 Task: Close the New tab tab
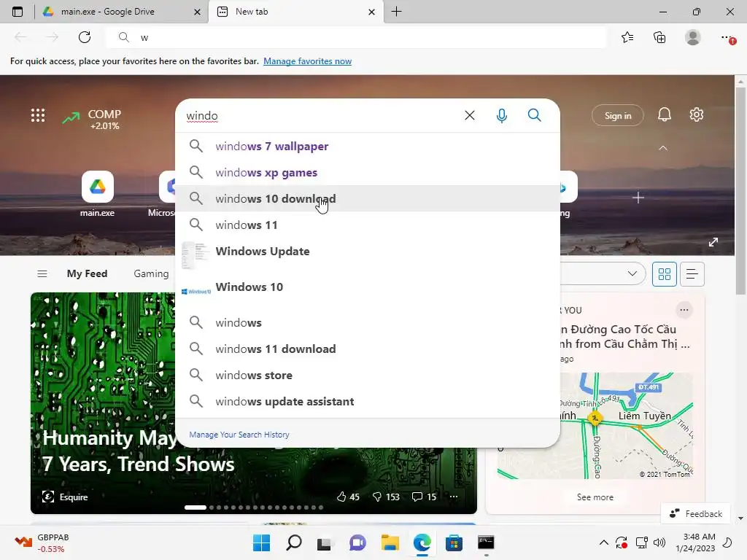(x=371, y=12)
